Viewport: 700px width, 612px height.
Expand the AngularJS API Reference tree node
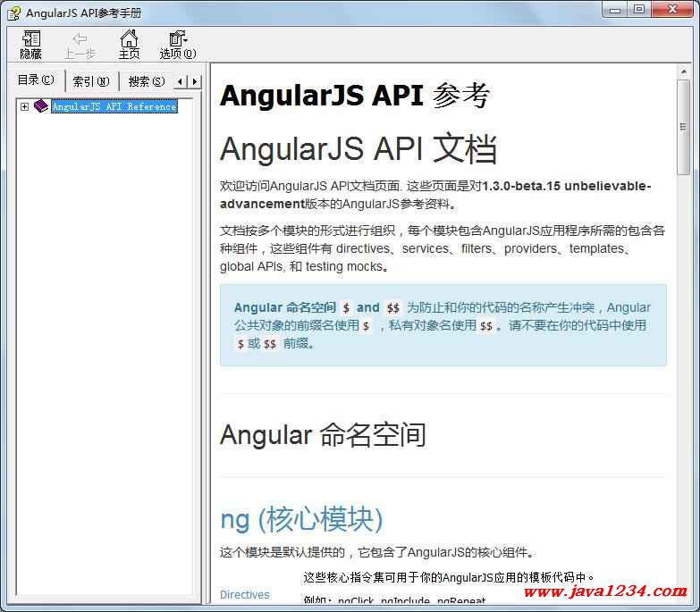click(x=25, y=107)
